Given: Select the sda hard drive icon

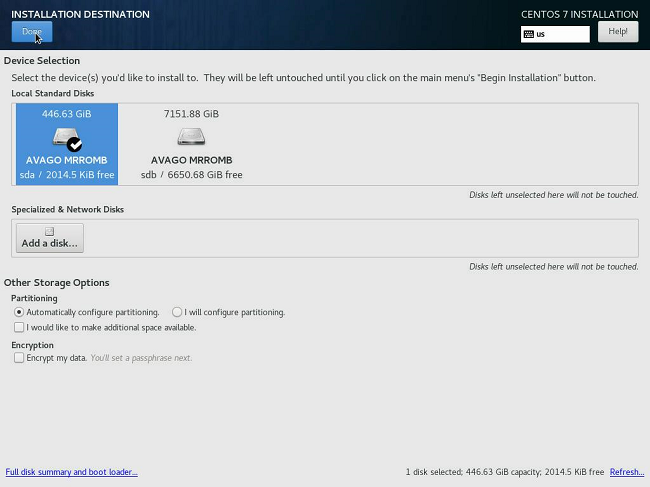Looking at the screenshot, I should 65,136.
